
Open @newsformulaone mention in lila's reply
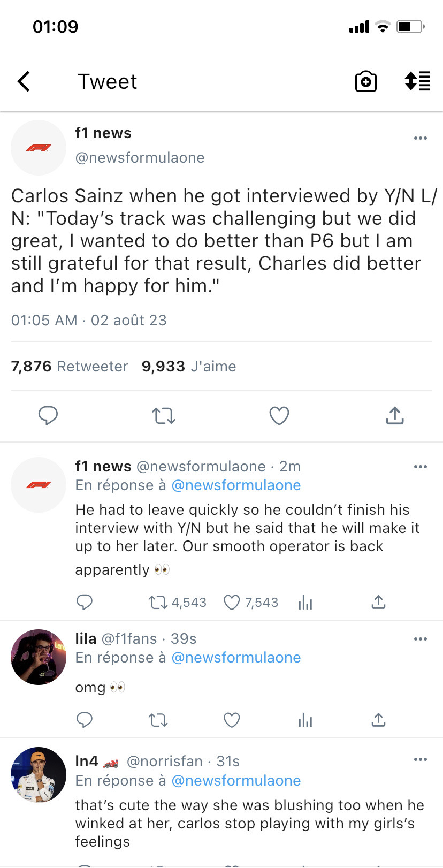(x=236, y=658)
